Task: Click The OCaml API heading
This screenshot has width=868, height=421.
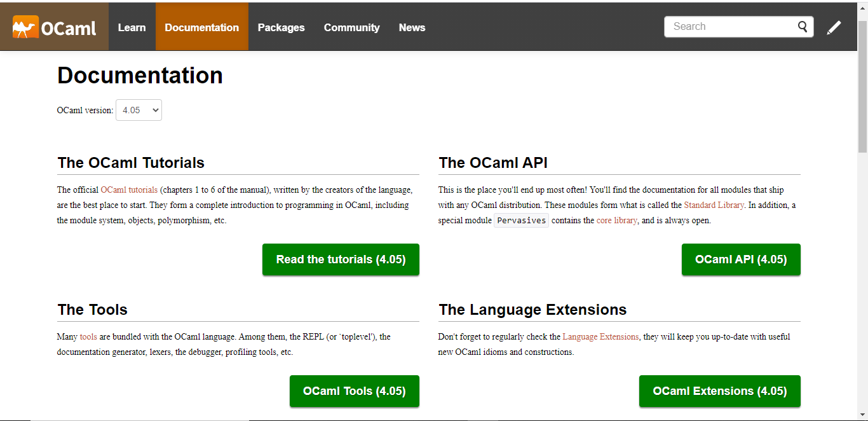Action: coord(493,163)
